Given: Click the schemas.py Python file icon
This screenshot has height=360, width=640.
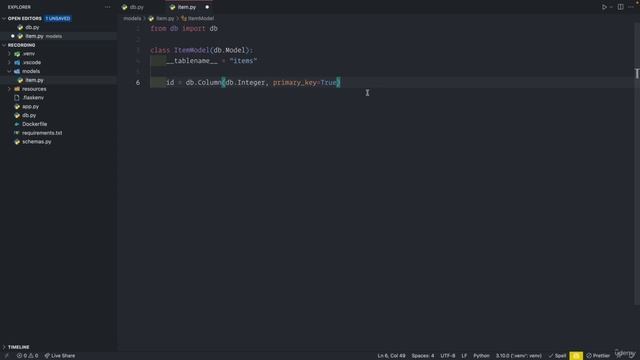Looking at the screenshot, I should pos(17,142).
